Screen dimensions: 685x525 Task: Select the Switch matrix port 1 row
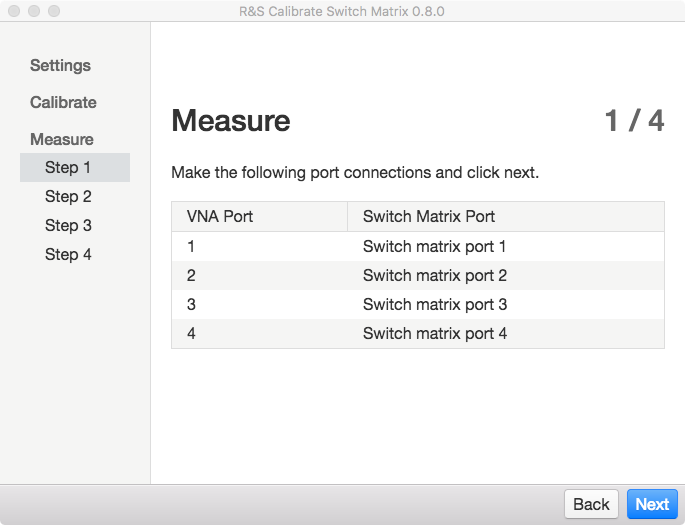point(418,246)
